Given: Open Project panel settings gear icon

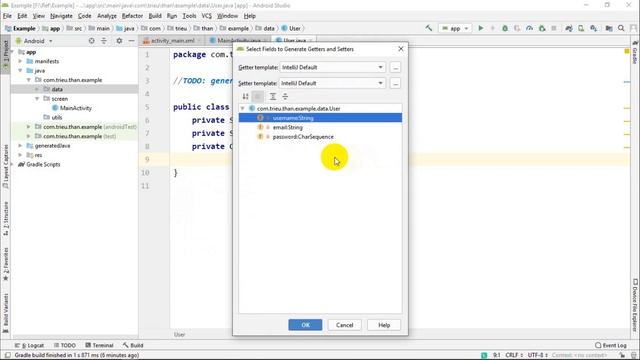Looking at the screenshot, I should click(x=119, y=41).
